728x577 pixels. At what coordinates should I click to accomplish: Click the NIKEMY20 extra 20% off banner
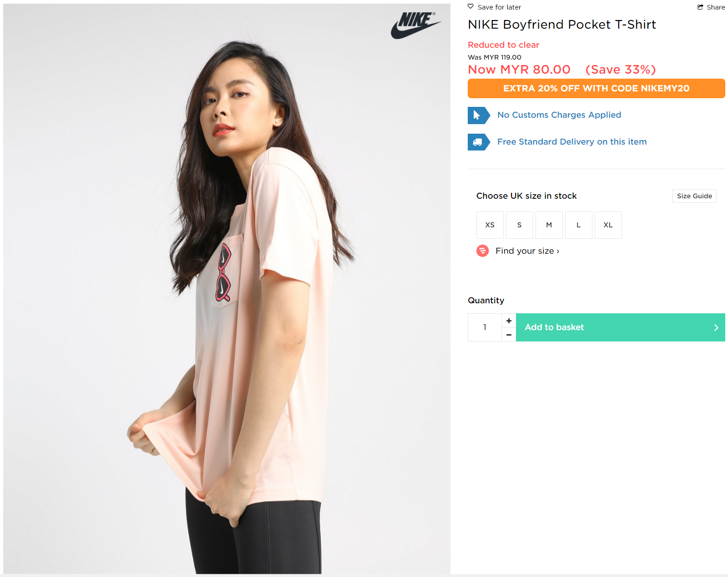tap(596, 89)
